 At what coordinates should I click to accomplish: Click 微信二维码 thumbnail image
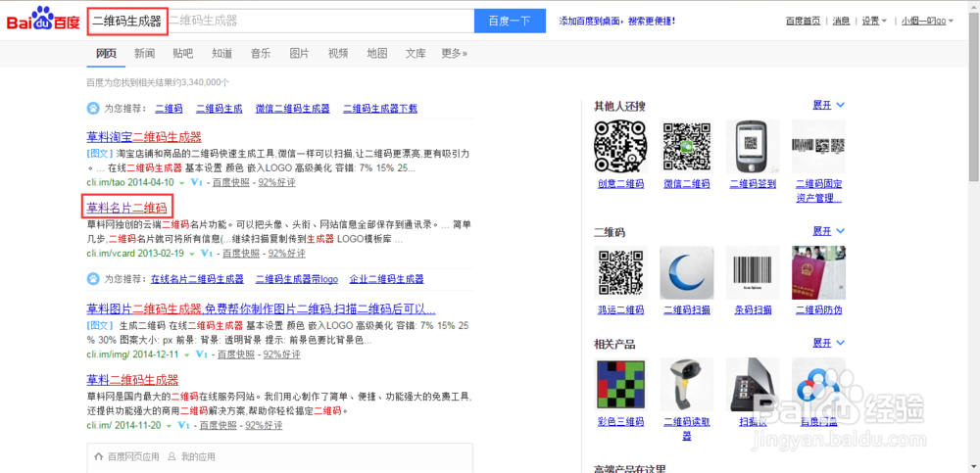[686, 147]
